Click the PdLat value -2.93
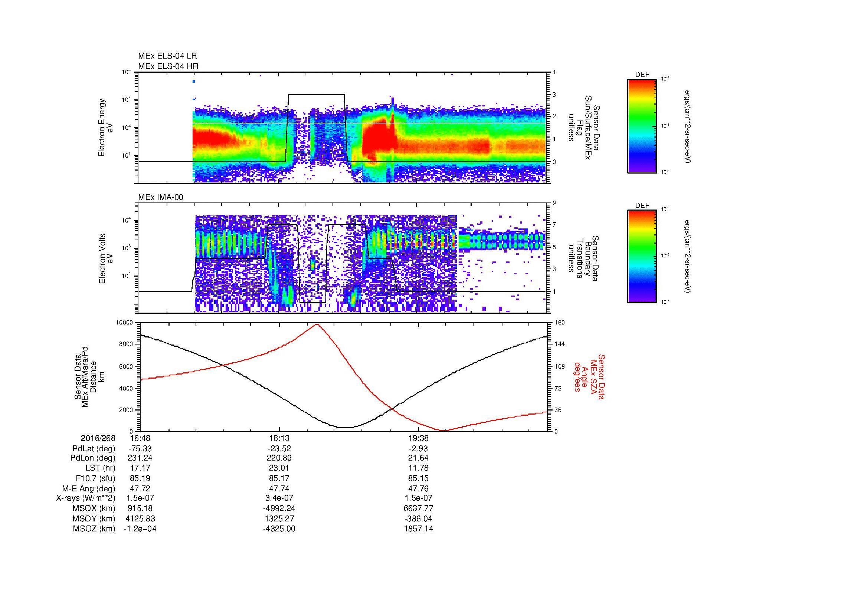 pyautogui.click(x=419, y=448)
